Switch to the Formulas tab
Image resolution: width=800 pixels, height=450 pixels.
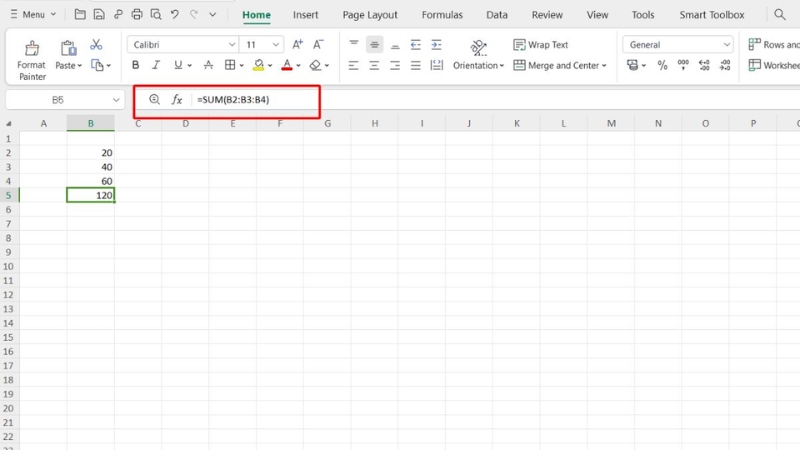click(442, 15)
